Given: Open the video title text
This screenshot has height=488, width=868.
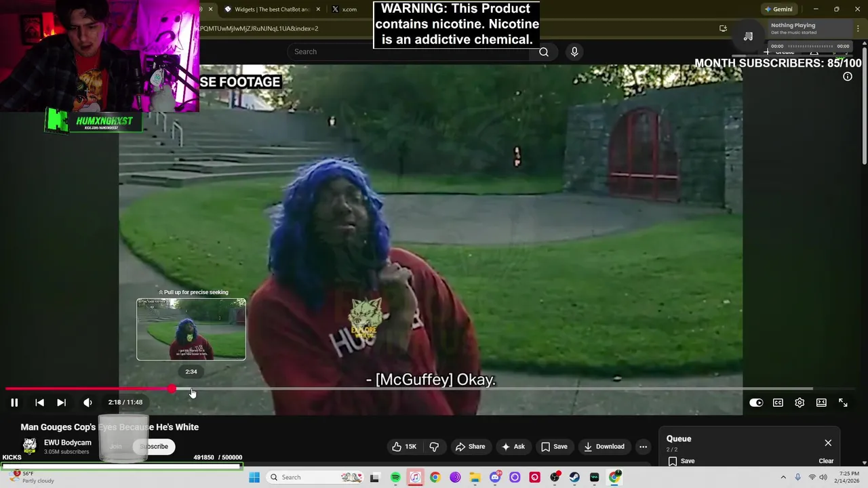Looking at the screenshot, I should pyautogui.click(x=110, y=427).
